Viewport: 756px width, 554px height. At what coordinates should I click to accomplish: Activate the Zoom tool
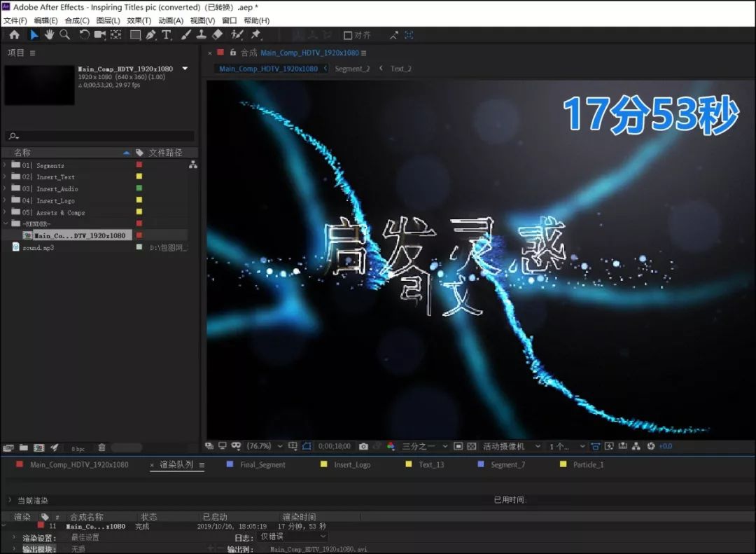point(64,35)
